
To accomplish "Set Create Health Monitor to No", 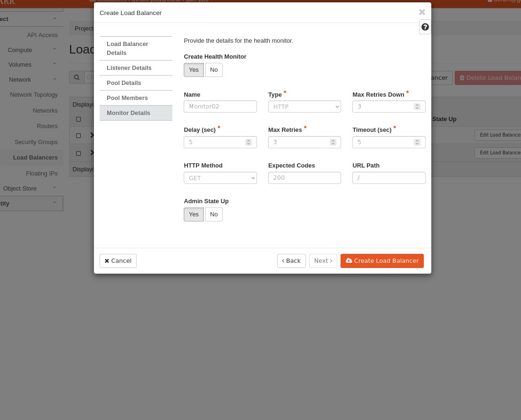I will pyautogui.click(x=214, y=70).
